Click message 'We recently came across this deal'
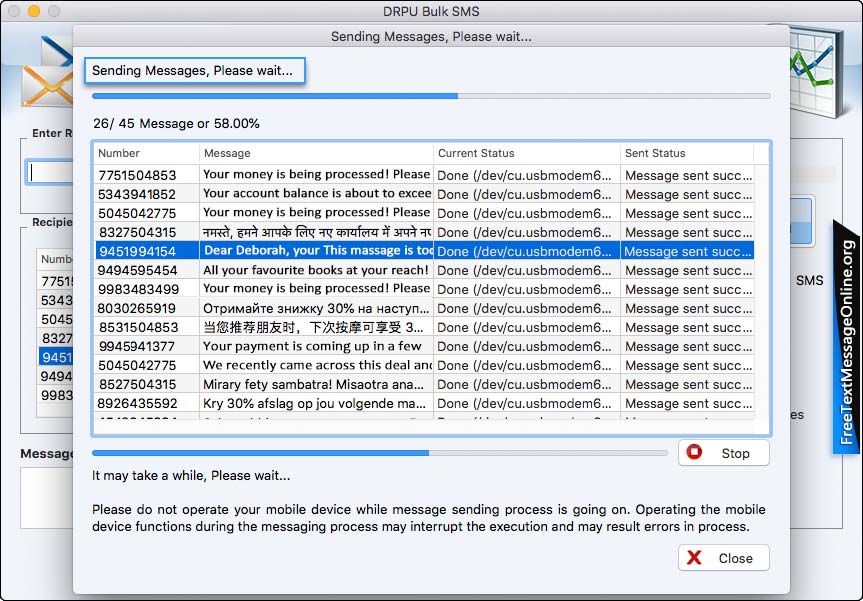This screenshot has height=601, width=863. click(x=317, y=365)
